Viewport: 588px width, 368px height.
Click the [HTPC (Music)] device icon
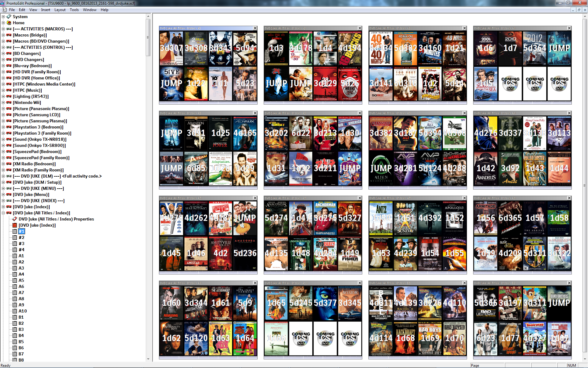click(9, 90)
